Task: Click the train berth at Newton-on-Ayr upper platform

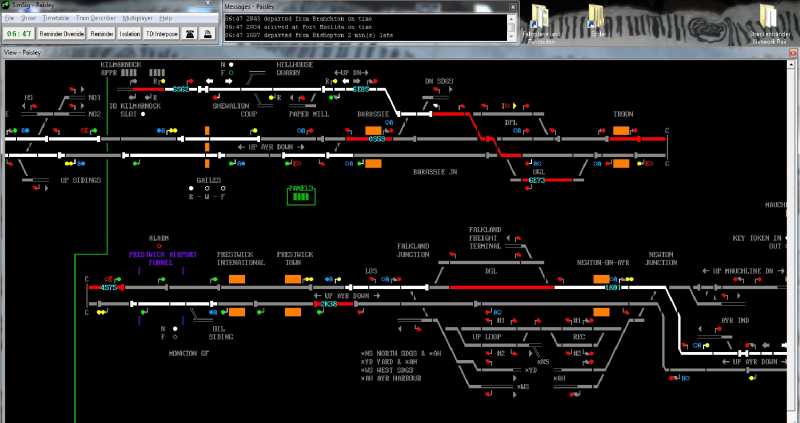Action: 612,288
